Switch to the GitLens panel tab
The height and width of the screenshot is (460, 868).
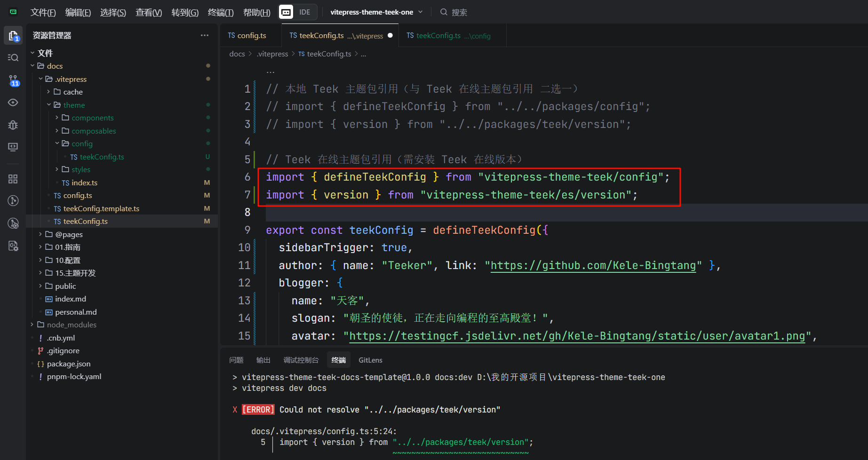370,360
